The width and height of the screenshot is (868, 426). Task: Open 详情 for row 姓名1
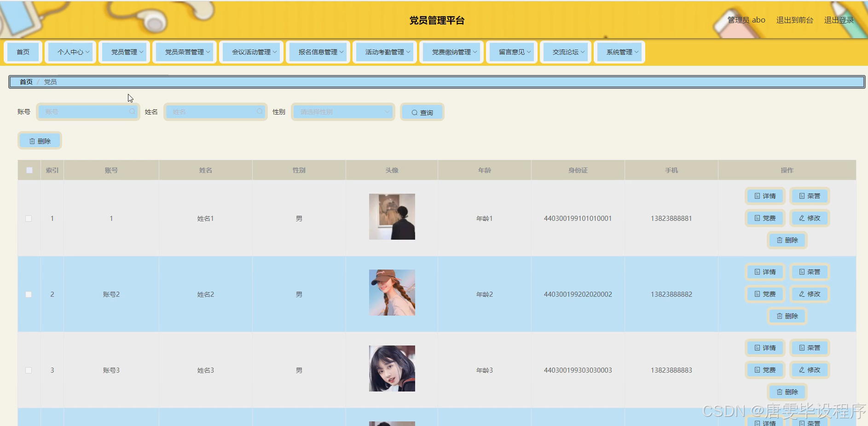click(764, 196)
